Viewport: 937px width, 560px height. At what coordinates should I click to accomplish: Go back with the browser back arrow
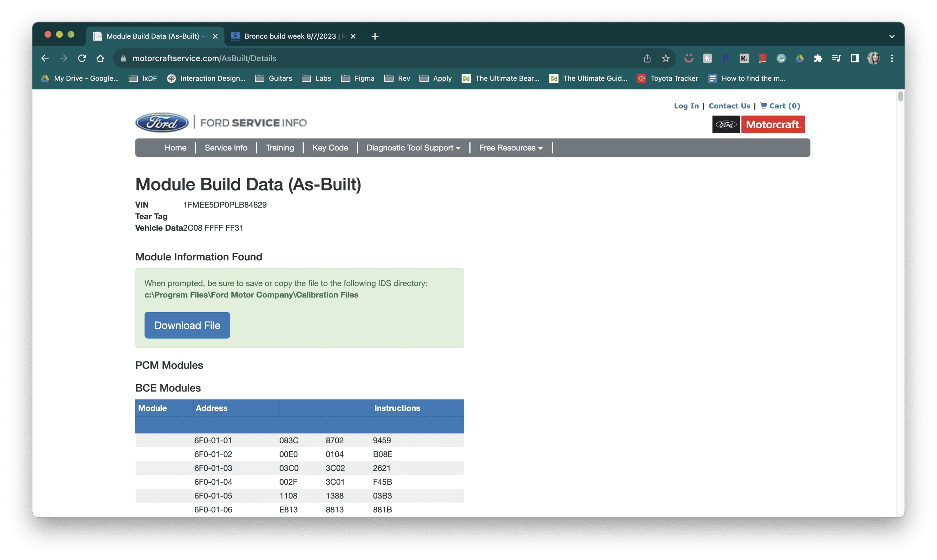coord(45,58)
